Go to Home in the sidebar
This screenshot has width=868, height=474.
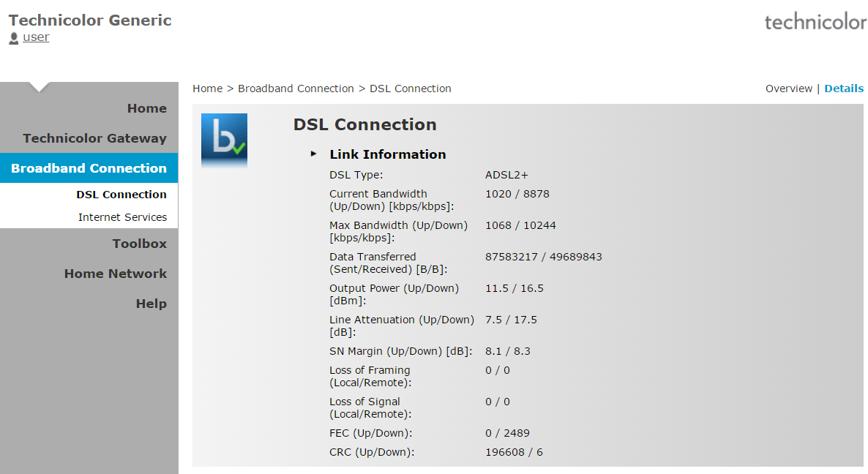tap(146, 108)
